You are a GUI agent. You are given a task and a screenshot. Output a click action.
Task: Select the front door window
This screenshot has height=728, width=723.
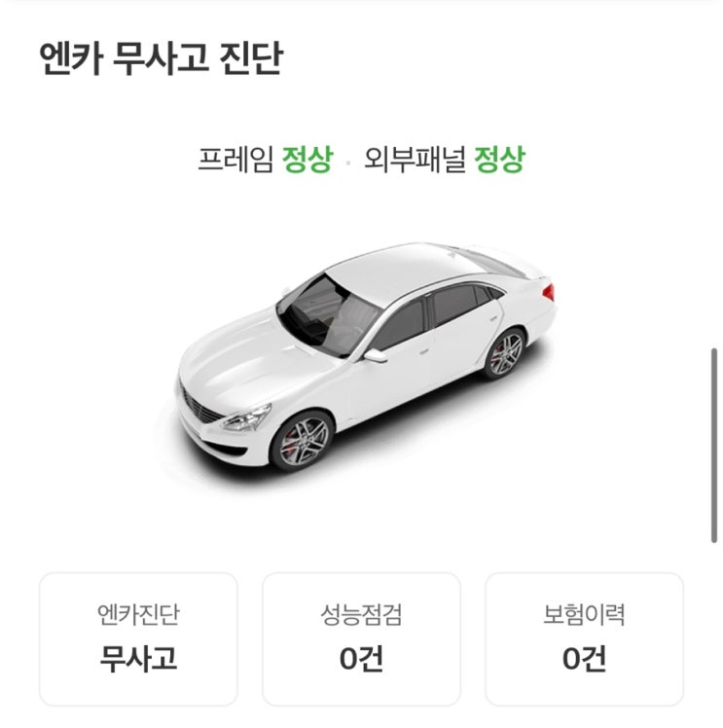click(400, 325)
